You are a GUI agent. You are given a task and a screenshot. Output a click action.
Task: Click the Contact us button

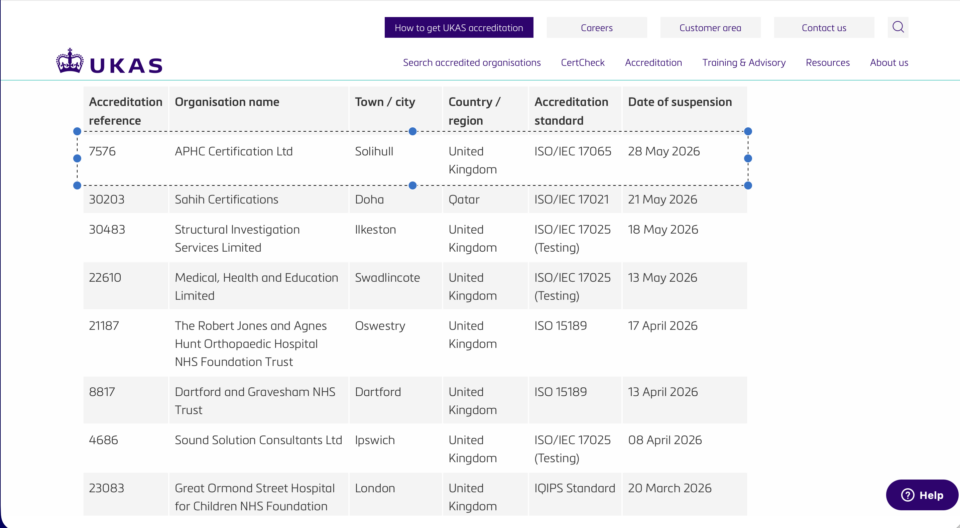823,28
